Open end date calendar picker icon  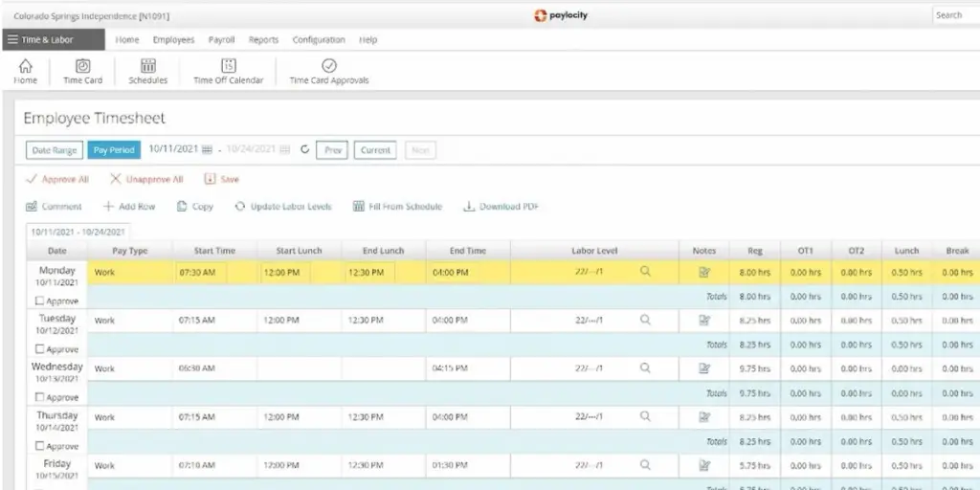pos(284,149)
